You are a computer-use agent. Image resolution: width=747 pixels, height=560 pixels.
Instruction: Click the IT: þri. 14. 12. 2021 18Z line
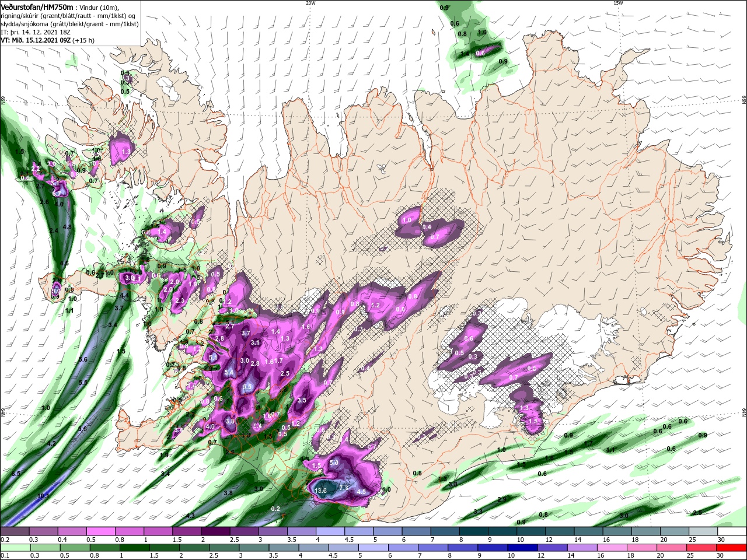(x=36, y=32)
